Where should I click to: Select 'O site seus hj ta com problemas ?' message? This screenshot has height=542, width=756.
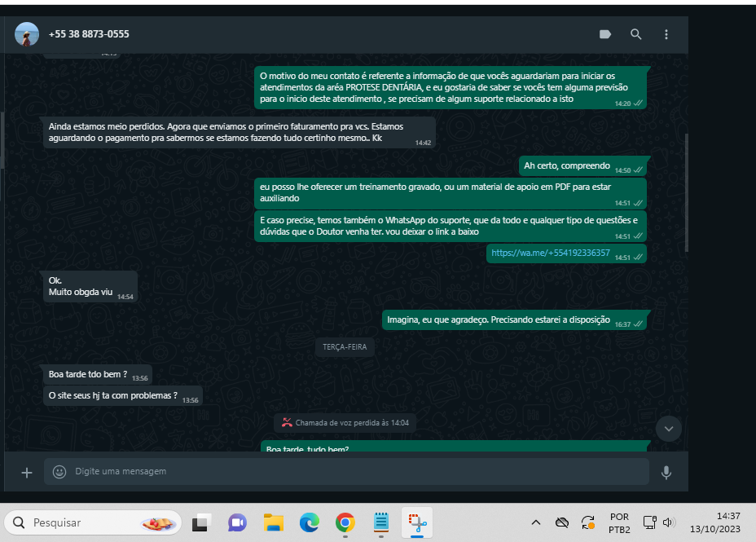coord(123,396)
